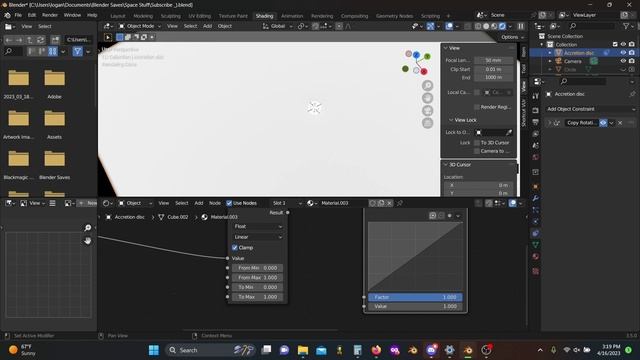Screen dimensions: 640x360
Task: Click the viewport Add menu
Action: tap(207, 26)
